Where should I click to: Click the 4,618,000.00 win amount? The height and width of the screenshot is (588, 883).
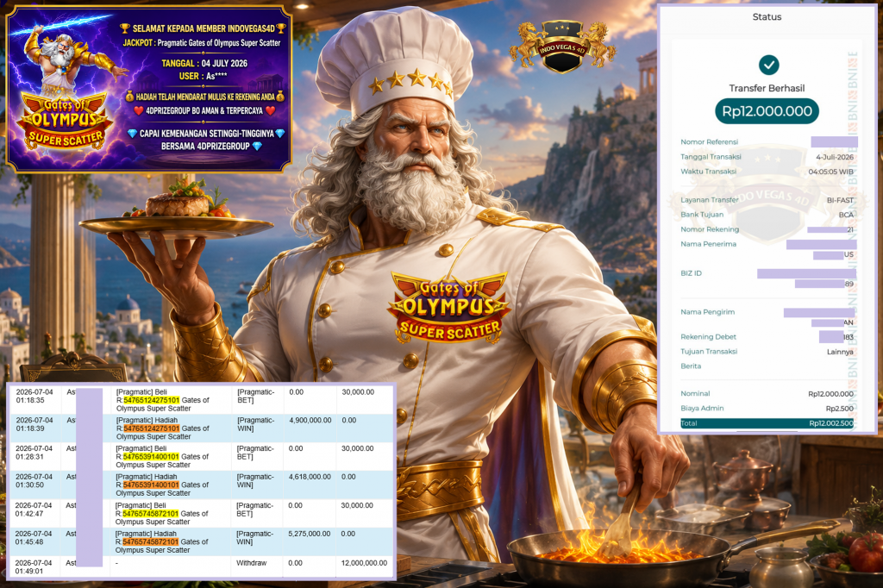pos(310,477)
